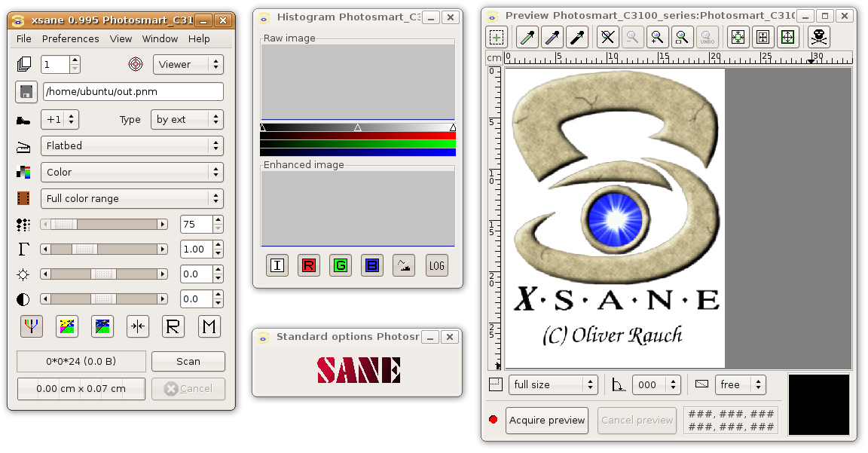Click the Acquire preview button
Image resolution: width=868 pixels, height=453 pixels.
click(547, 420)
